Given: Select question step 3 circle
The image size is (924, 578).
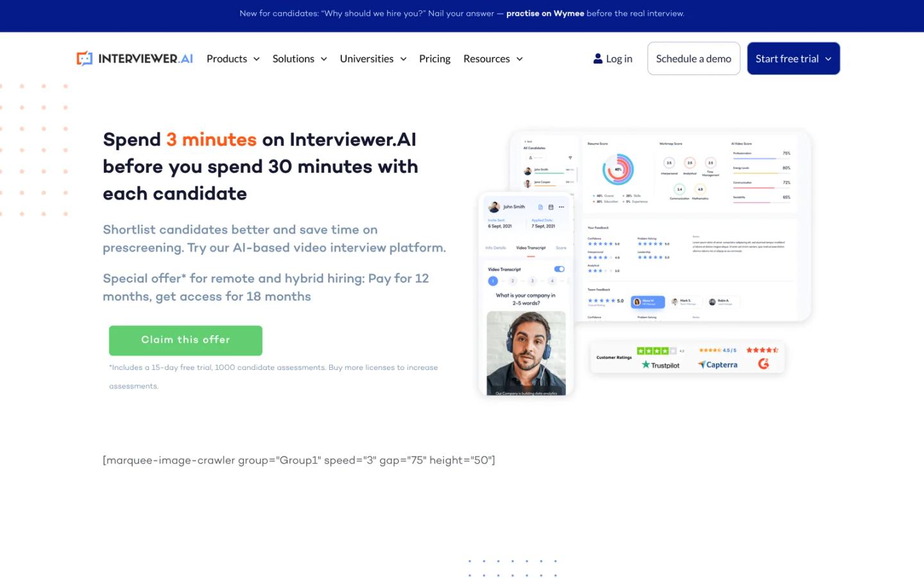Looking at the screenshot, I should [533, 281].
